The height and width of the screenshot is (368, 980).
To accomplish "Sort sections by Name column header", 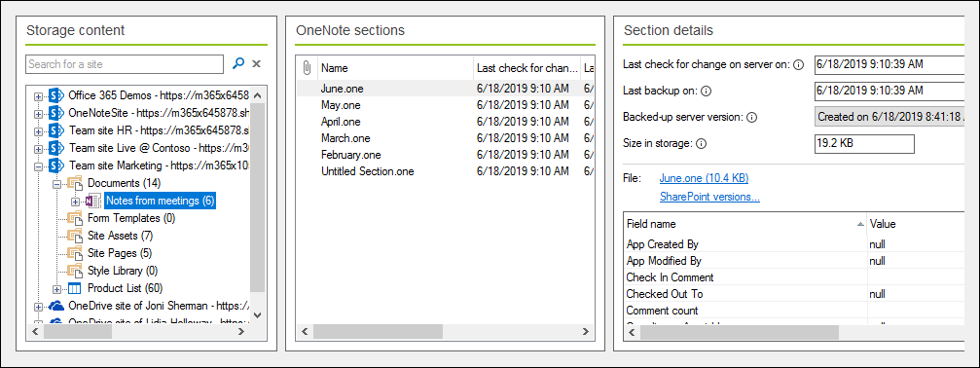I will coord(395,68).
